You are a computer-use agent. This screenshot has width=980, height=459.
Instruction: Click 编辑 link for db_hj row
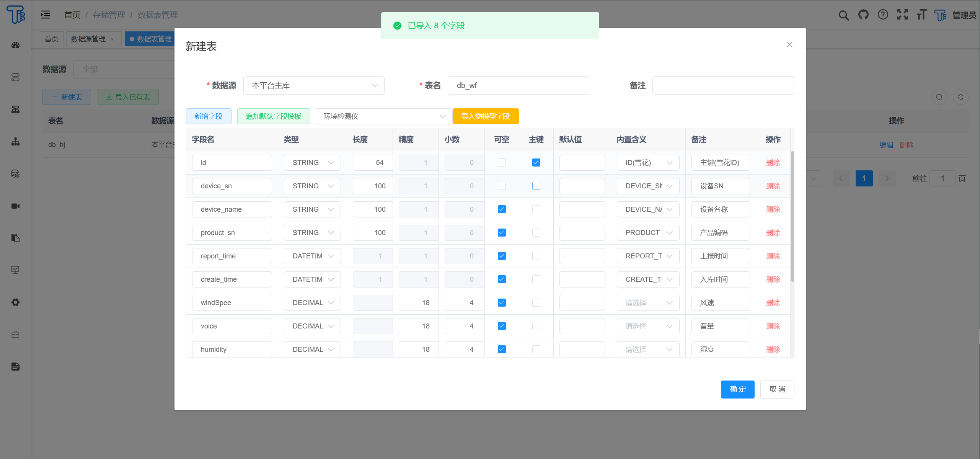pos(886,145)
